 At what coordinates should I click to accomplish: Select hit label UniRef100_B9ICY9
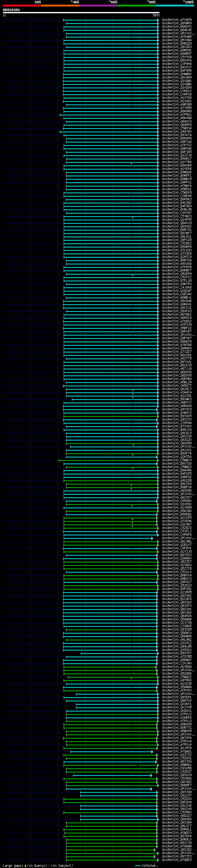coord(177,843)
